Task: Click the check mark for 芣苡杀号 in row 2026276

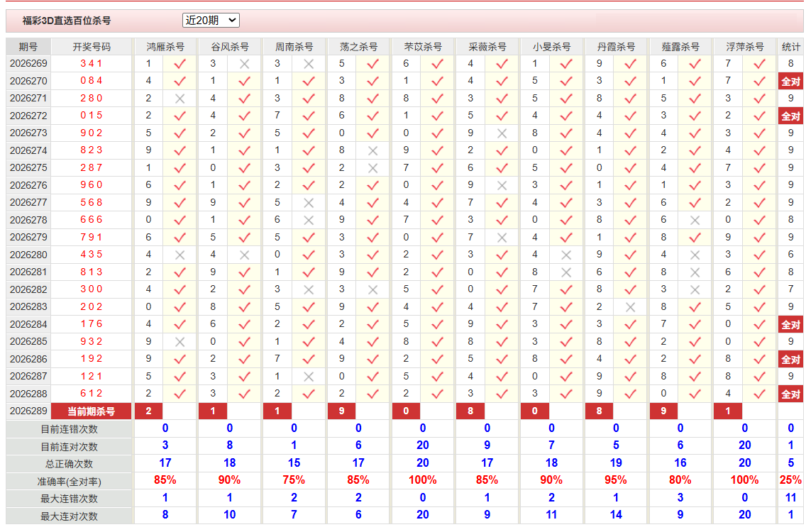Action: tap(438, 186)
